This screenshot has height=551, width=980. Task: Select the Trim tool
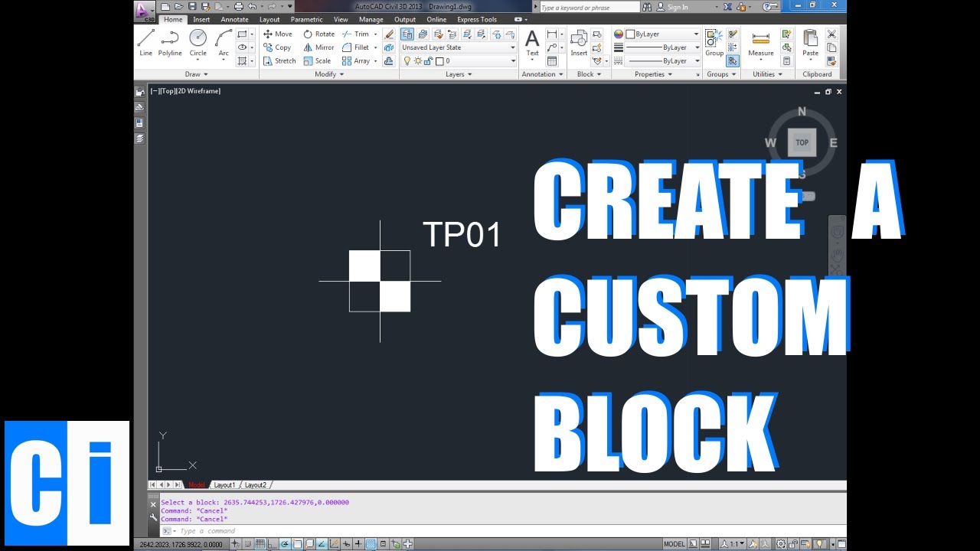pos(356,34)
